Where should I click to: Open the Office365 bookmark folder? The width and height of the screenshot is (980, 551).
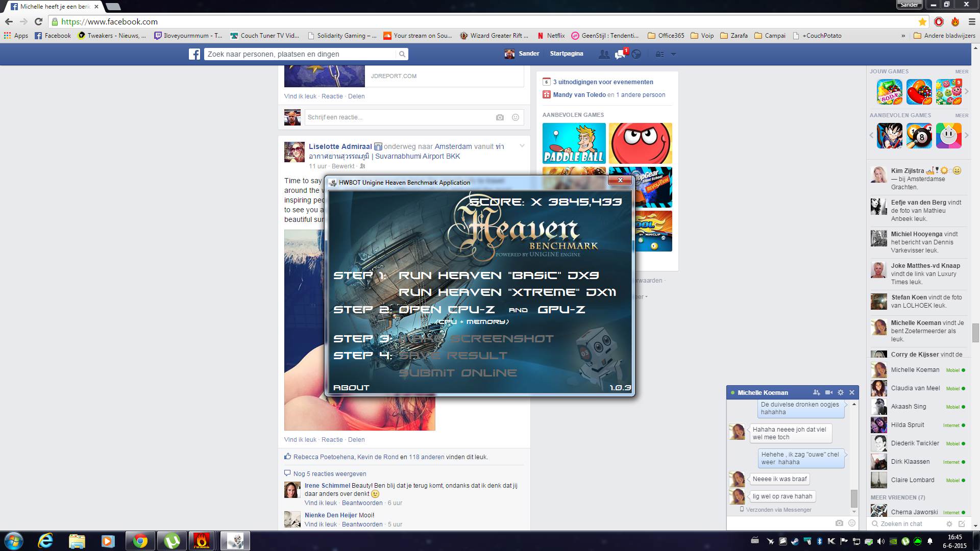pyautogui.click(x=666, y=36)
